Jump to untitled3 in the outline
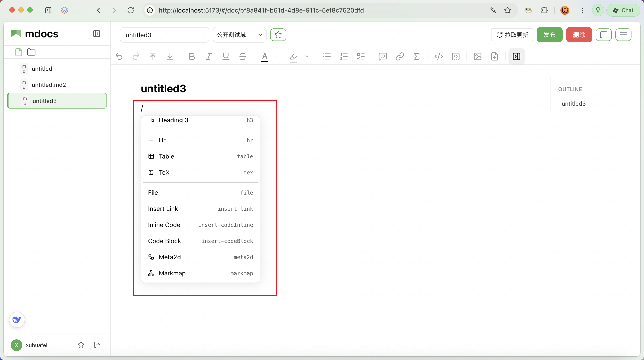 tap(574, 104)
